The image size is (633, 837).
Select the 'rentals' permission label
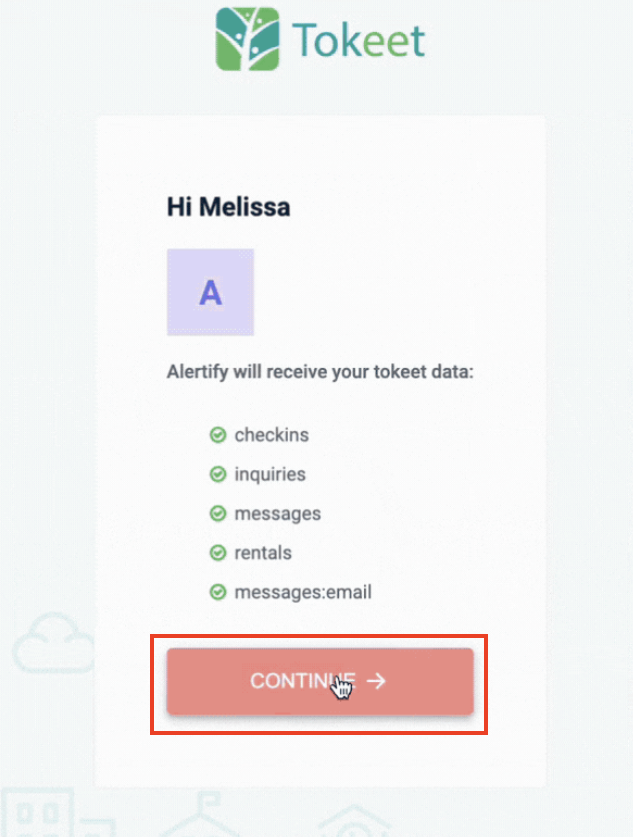click(x=263, y=552)
